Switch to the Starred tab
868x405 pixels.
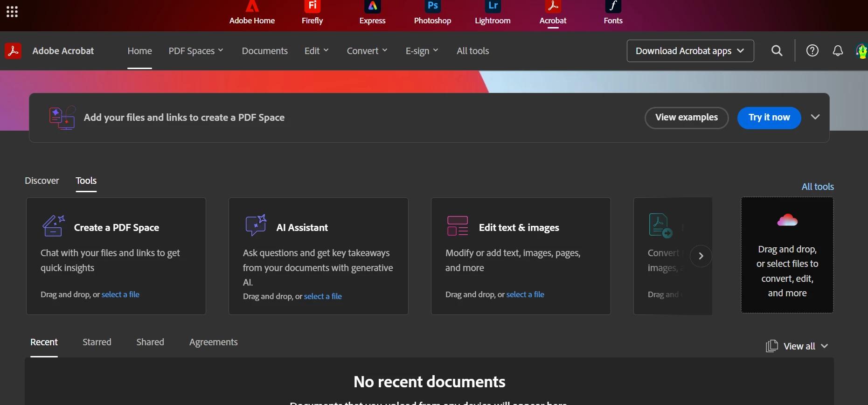click(97, 342)
